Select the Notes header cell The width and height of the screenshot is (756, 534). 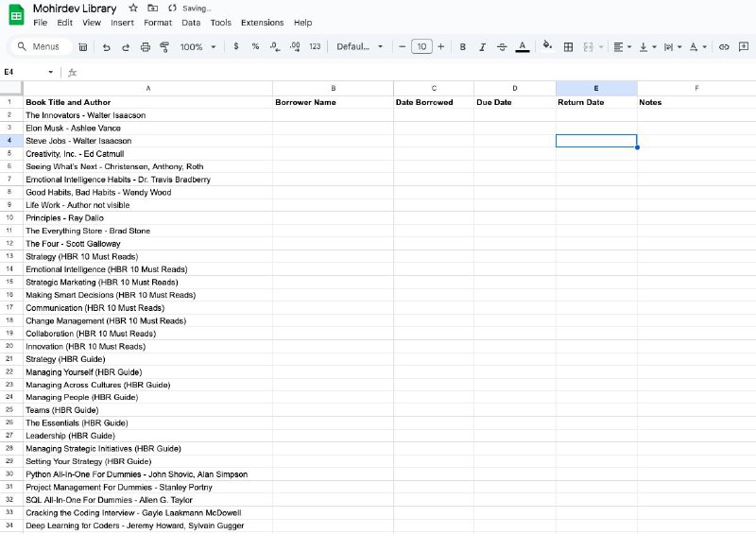pos(696,102)
